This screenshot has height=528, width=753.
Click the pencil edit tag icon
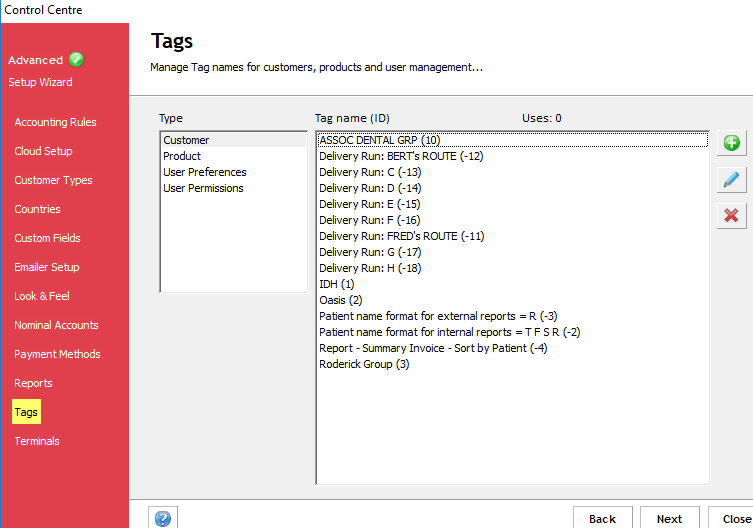(x=731, y=179)
